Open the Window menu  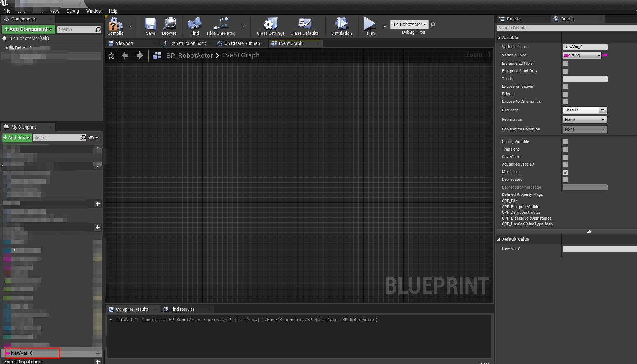(94, 11)
